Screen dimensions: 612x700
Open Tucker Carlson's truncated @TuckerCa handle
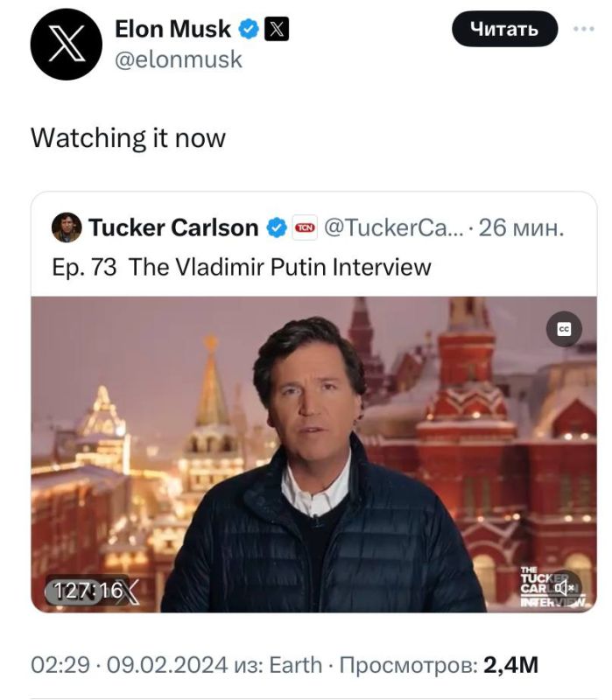pyautogui.click(x=391, y=226)
